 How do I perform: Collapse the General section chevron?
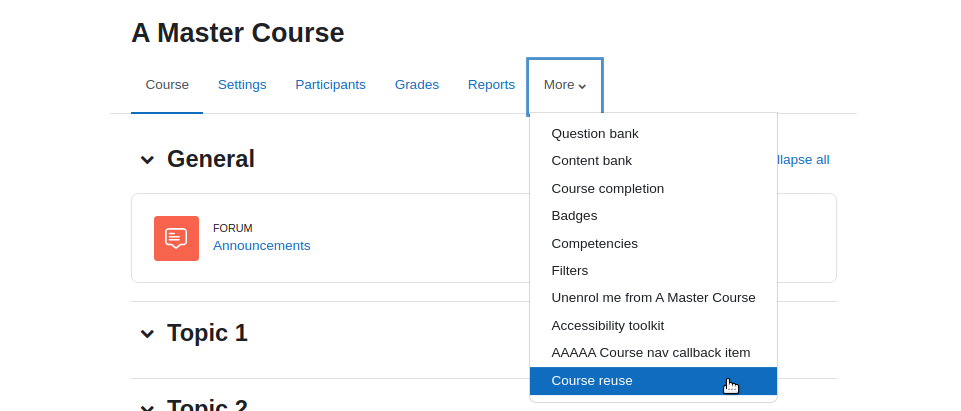pos(147,160)
